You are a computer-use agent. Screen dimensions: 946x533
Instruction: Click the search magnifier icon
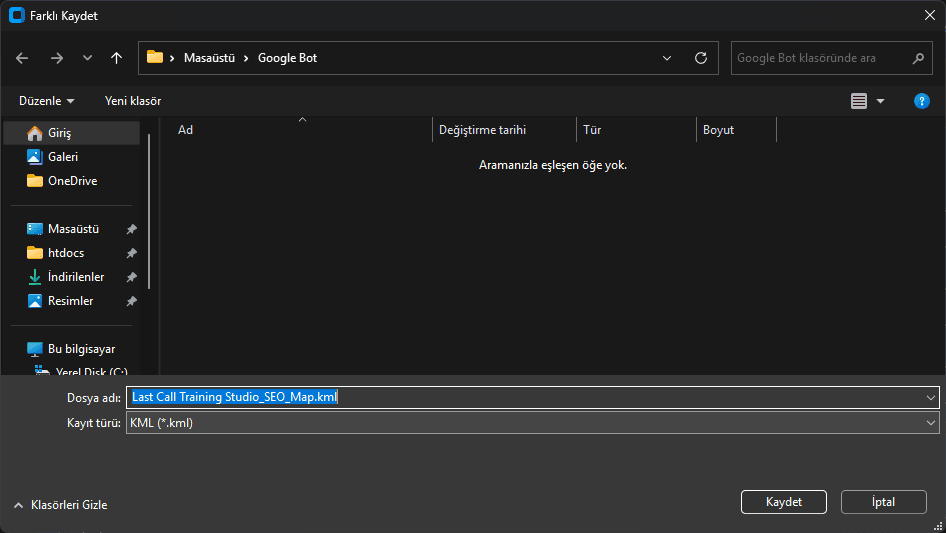[918, 58]
